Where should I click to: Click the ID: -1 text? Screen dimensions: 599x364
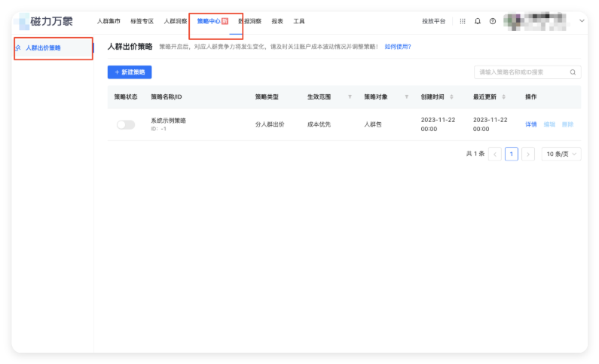point(158,129)
